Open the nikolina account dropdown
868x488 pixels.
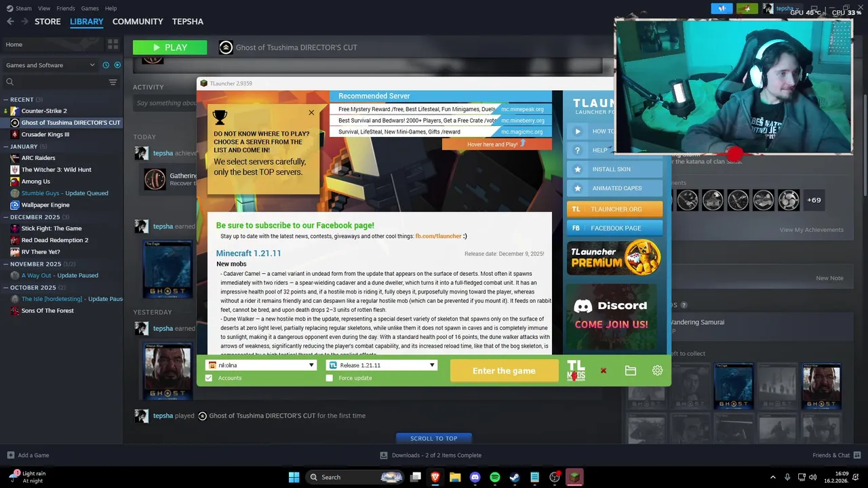[x=261, y=365]
